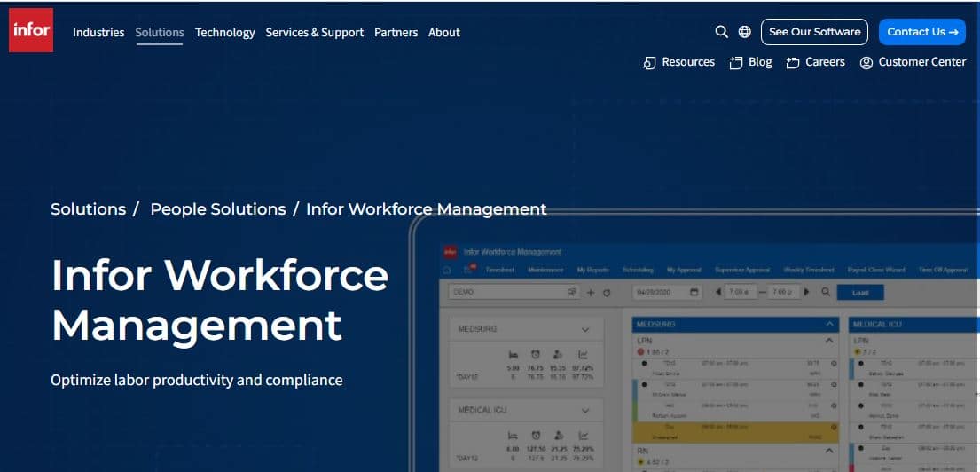980x472 pixels.
Task: Click the See Our Software button
Action: pos(814,32)
